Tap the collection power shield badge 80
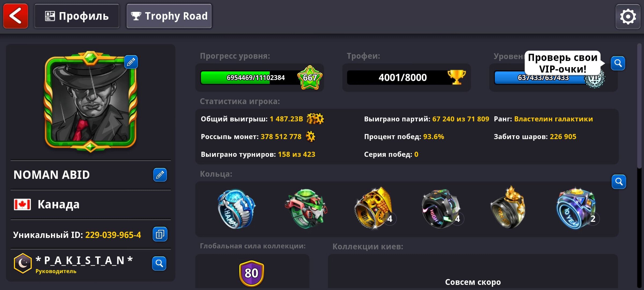 click(252, 273)
